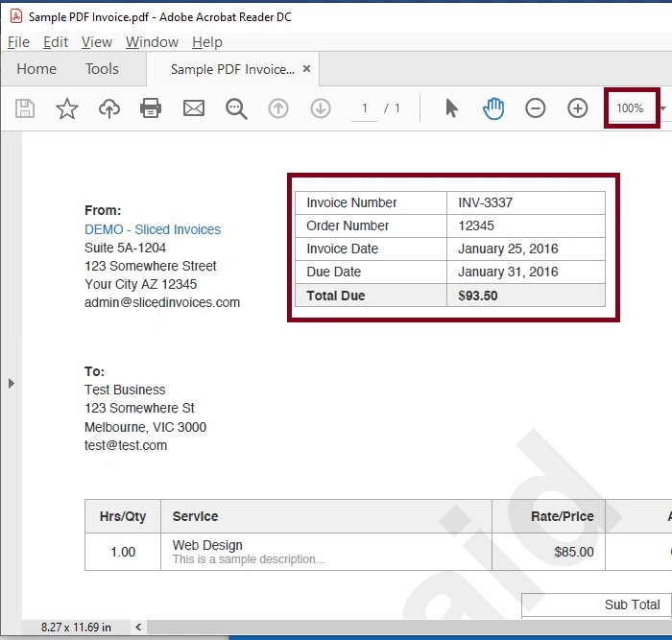Select the INV-3337 invoice number cell

tap(526, 202)
